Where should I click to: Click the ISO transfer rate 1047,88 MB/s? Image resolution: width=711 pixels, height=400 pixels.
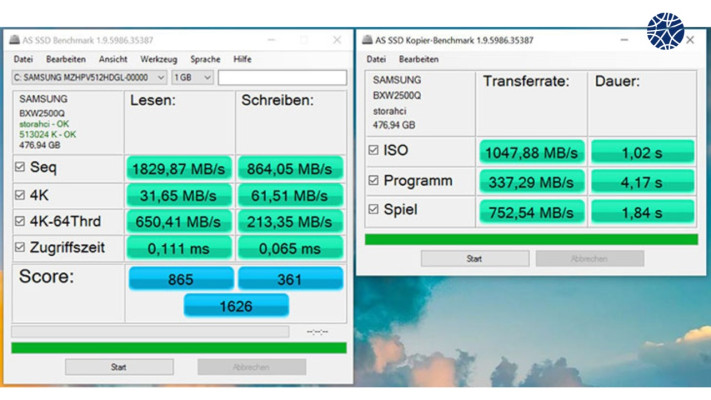point(531,152)
